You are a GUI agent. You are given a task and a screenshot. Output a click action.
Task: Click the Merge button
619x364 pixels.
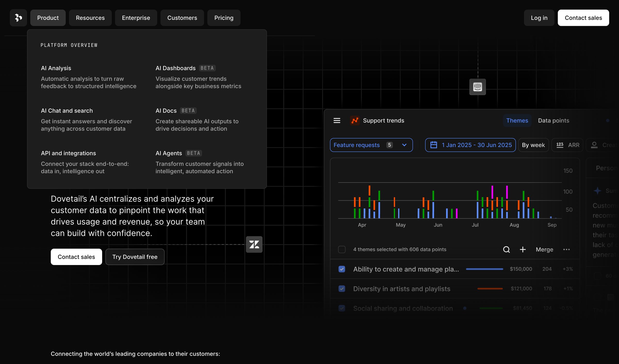tap(544, 249)
